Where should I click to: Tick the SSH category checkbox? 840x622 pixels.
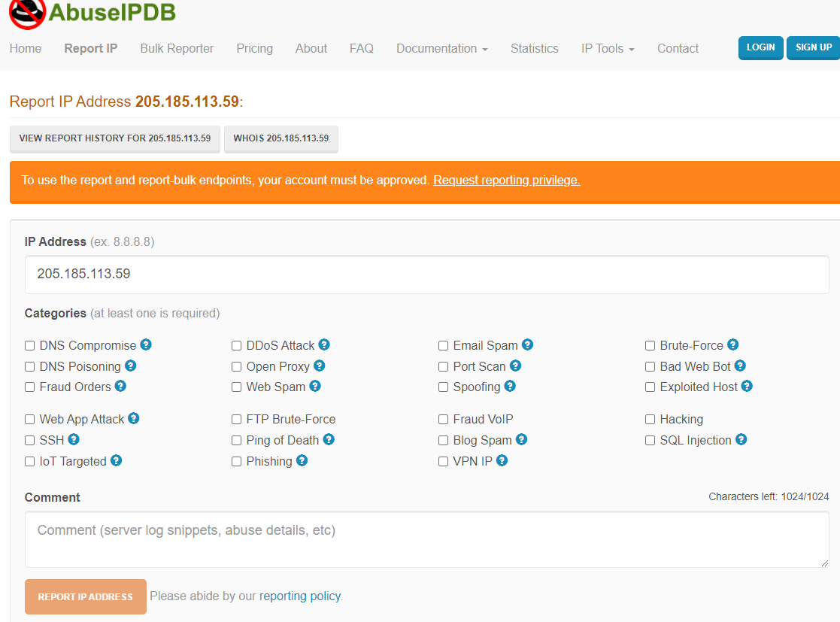[x=30, y=441]
